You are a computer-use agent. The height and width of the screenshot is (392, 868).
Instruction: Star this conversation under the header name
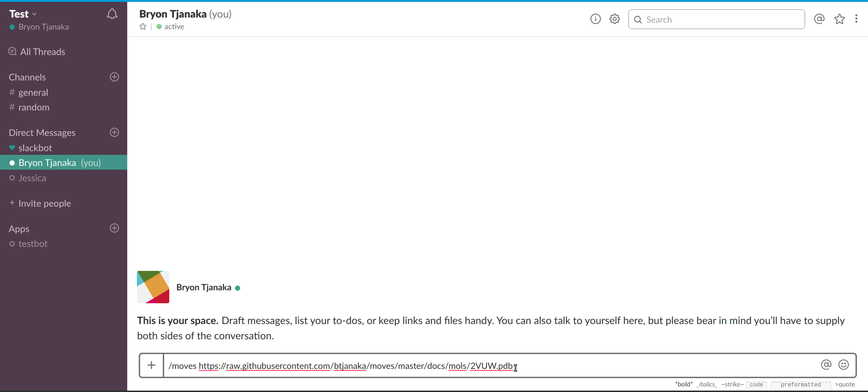point(143,27)
